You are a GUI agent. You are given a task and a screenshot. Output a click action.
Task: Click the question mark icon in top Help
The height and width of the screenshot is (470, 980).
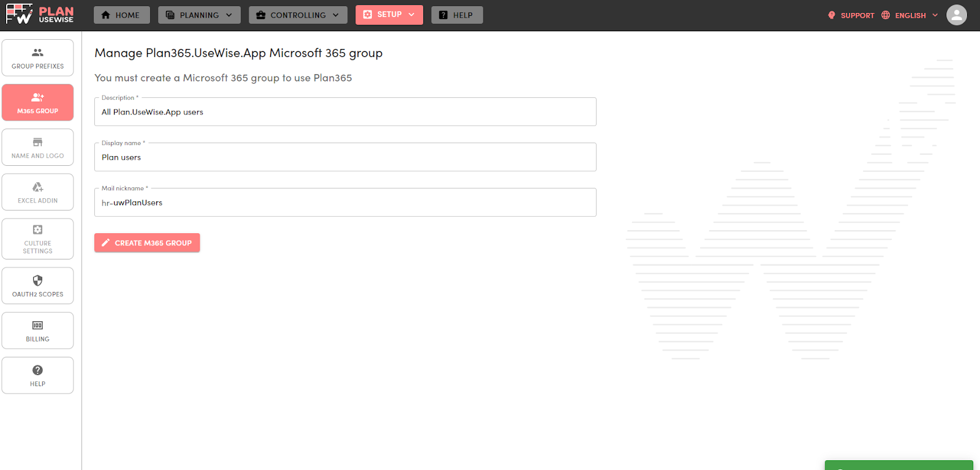point(443,15)
